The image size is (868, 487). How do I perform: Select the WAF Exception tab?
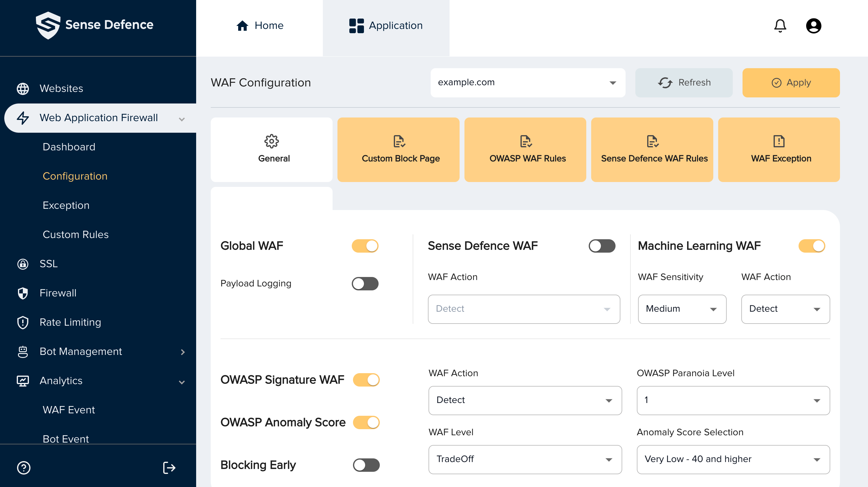click(779, 149)
